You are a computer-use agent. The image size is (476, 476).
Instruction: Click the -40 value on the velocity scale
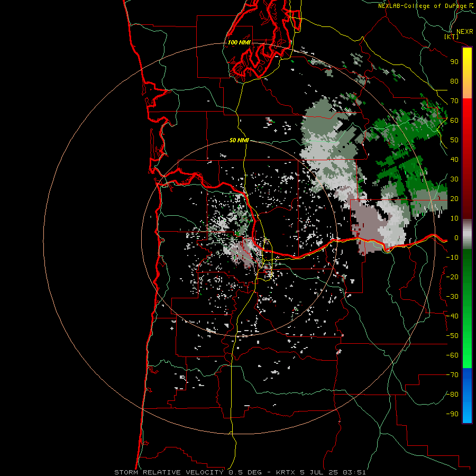coord(452,316)
